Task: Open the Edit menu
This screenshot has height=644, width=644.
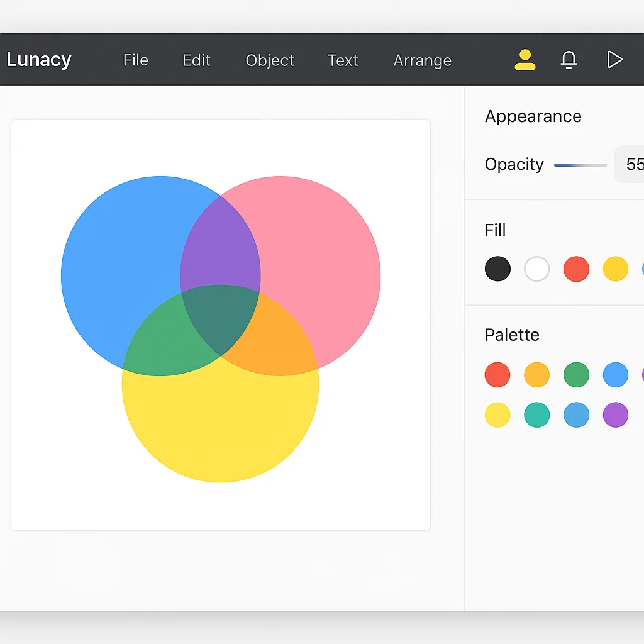Action: 196,60
